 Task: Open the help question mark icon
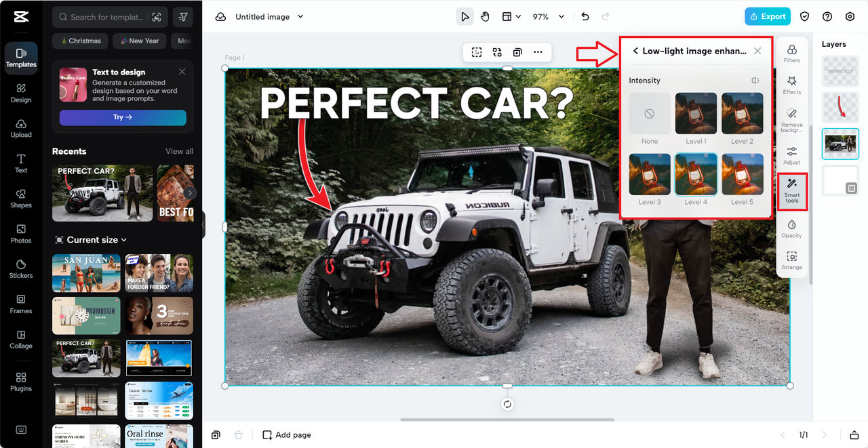click(x=827, y=17)
